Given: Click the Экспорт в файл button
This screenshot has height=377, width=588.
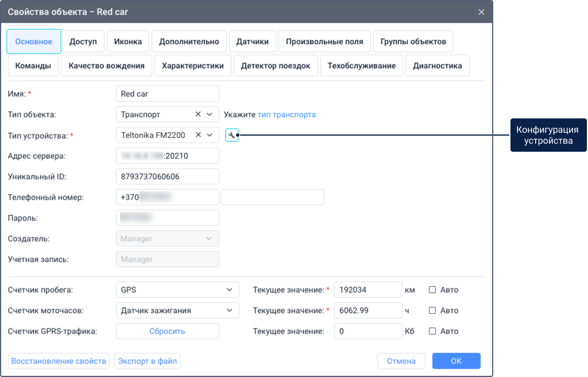Looking at the screenshot, I should pos(148,361).
